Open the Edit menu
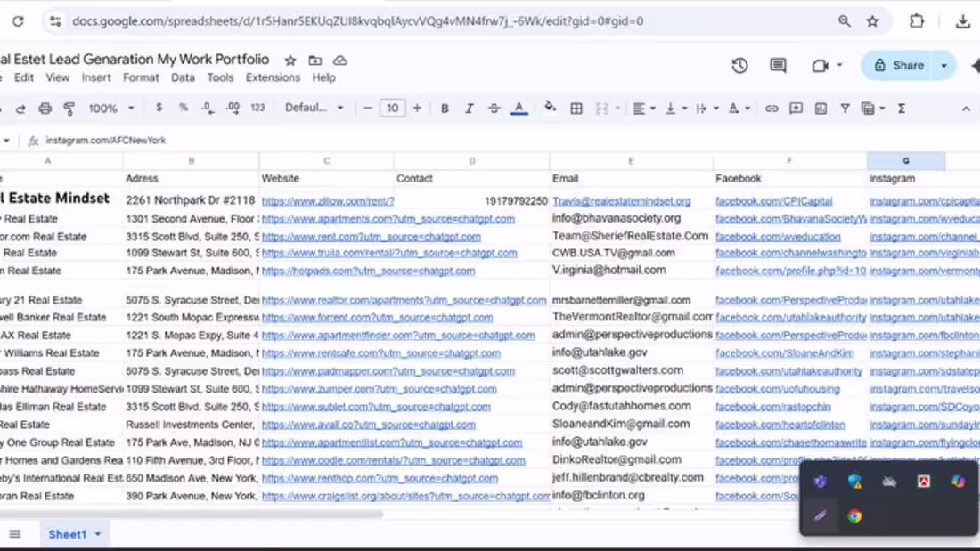Image resolution: width=980 pixels, height=551 pixels. pos(24,77)
